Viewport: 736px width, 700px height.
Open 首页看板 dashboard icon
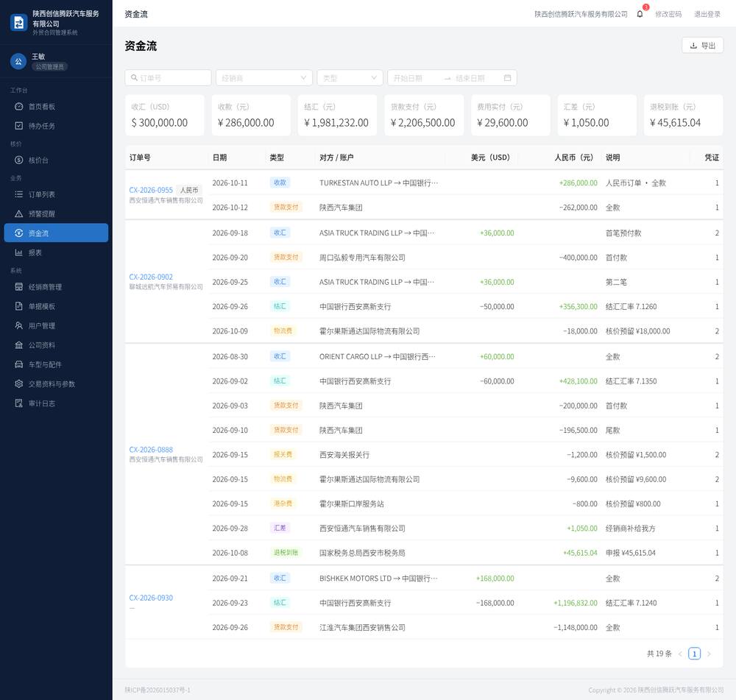19,107
